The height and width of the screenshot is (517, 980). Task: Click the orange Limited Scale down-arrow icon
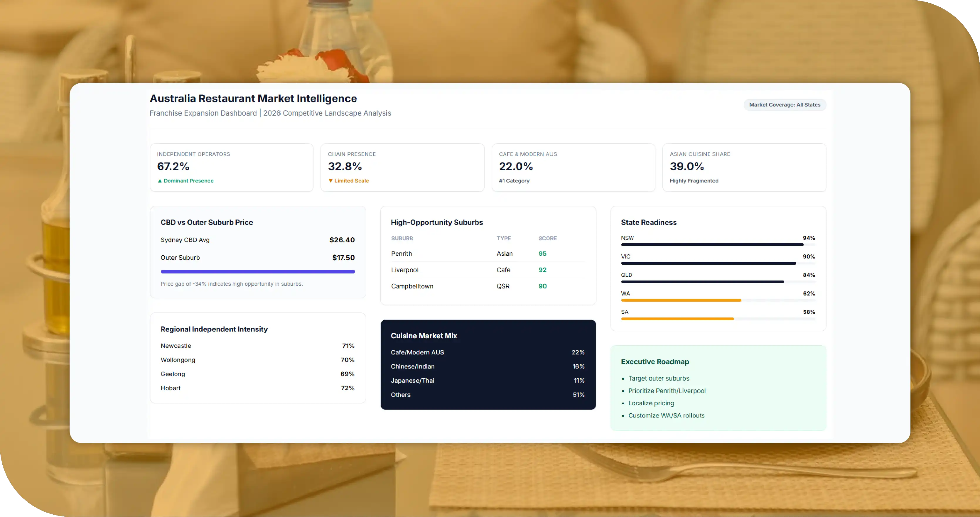coord(330,181)
